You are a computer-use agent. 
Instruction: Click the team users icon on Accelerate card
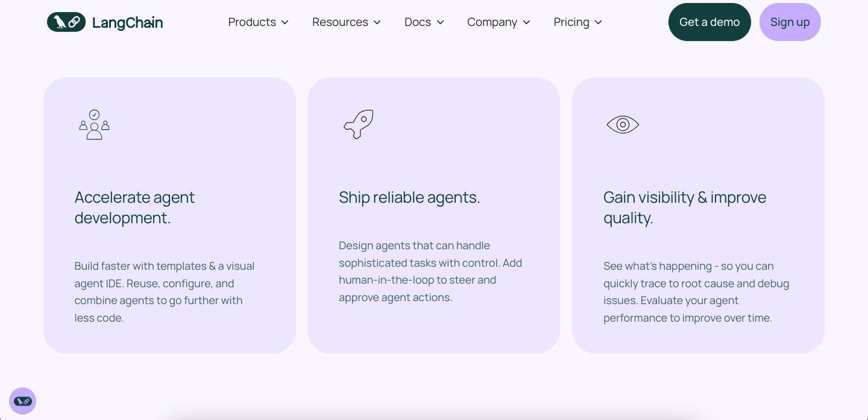tap(94, 124)
